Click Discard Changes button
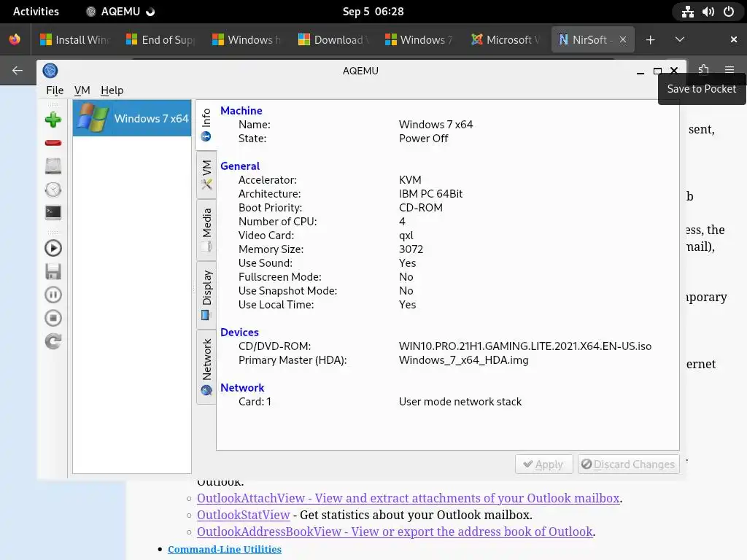747x560 pixels. tap(628, 464)
